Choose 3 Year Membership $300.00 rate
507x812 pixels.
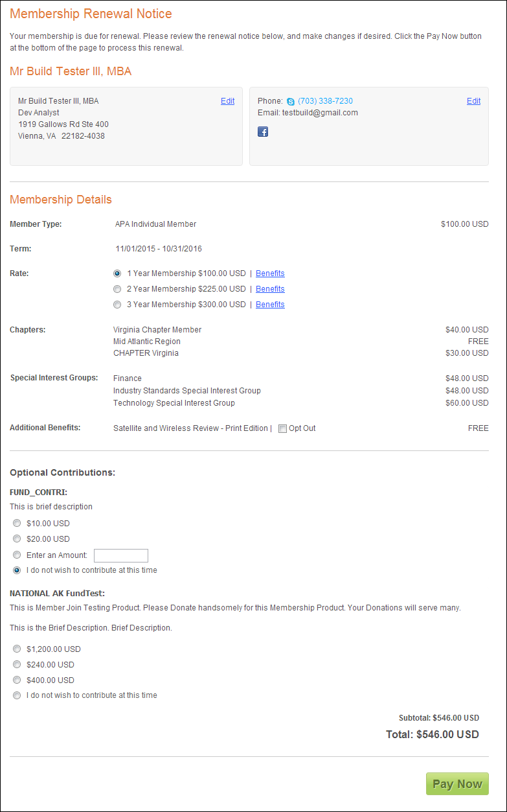[x=117, y=305]
